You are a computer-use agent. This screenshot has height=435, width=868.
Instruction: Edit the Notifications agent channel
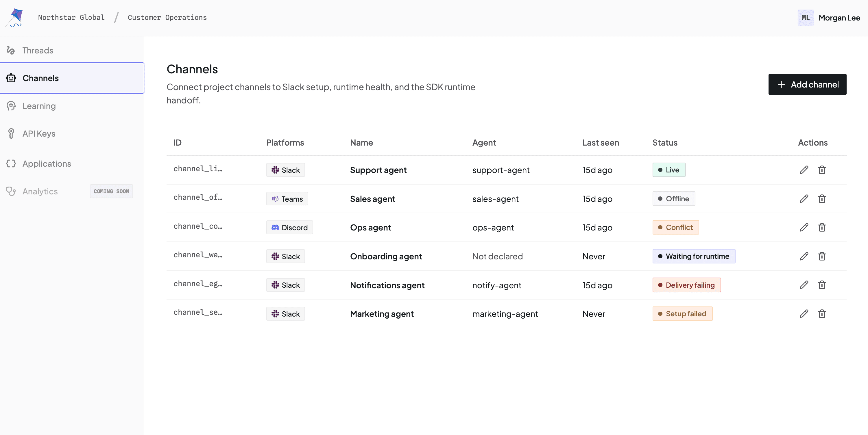click(x=804, y=285)
